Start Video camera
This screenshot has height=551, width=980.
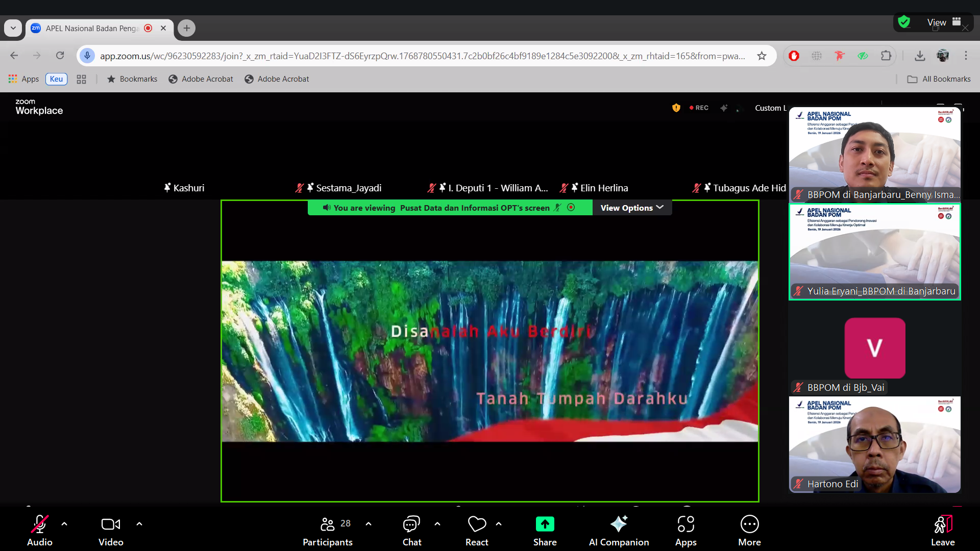(x=111, y=524)
